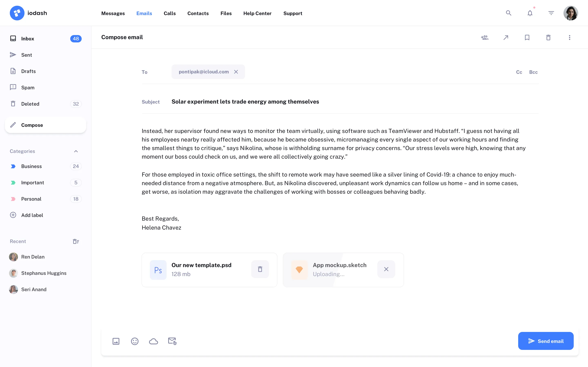588x367 pixels.
Task: Select the Personal category label
Action: 31,199
